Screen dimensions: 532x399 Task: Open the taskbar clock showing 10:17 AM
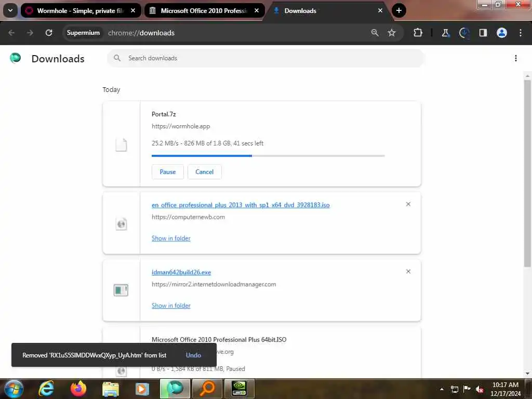point(505,389)
